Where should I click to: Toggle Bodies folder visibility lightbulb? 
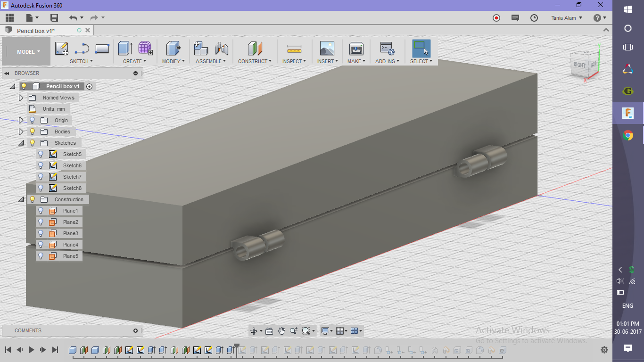[x=33, y=132]
